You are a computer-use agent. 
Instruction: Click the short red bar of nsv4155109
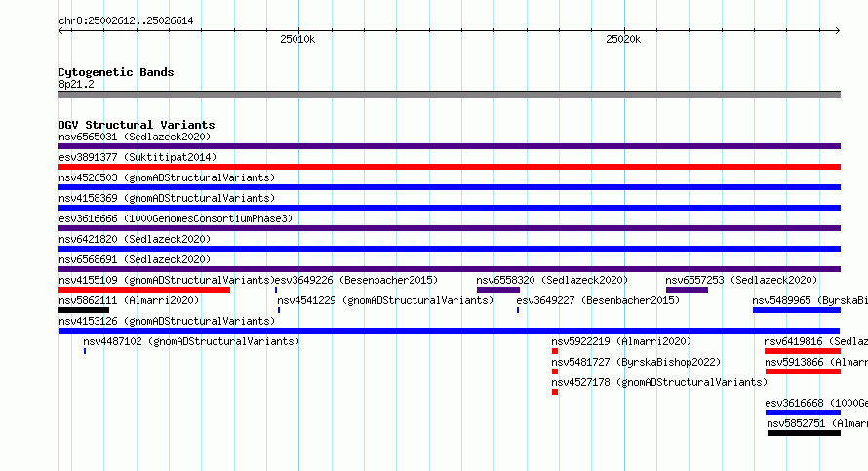coord(144,290)
